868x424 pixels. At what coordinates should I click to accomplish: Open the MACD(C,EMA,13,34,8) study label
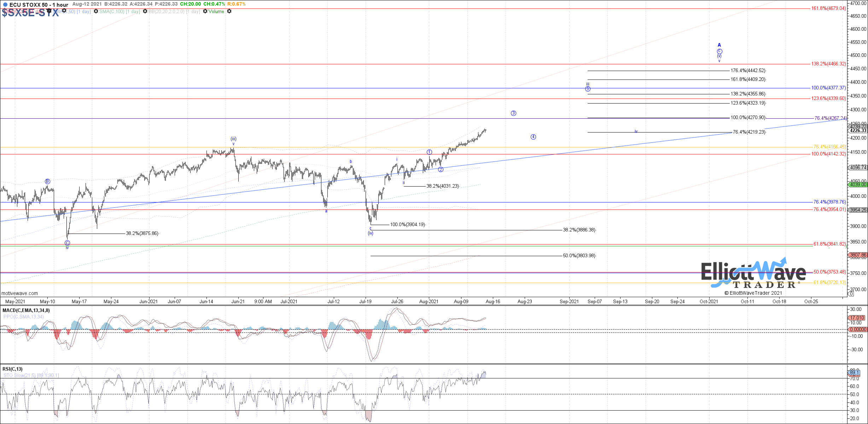point(26,310)
